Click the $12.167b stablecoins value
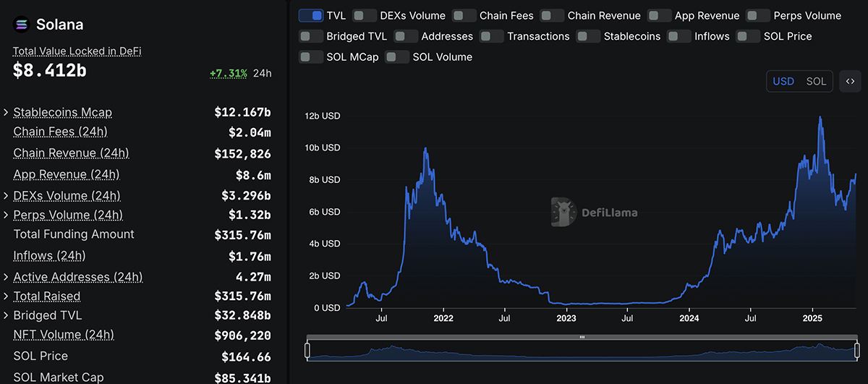868x384 pixels. [x=242, y=112]
